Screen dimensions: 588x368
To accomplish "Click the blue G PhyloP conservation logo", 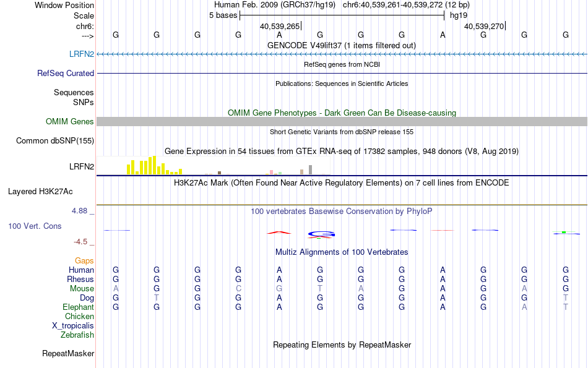I will pyautogui.click(x=321, y=234).
